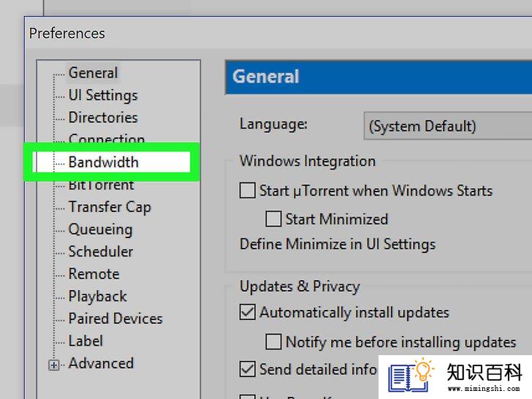This screenshot has width=532, height=399.
Task: Enable Start µTorrent when Windows Starts
Action: coord(247,190)
